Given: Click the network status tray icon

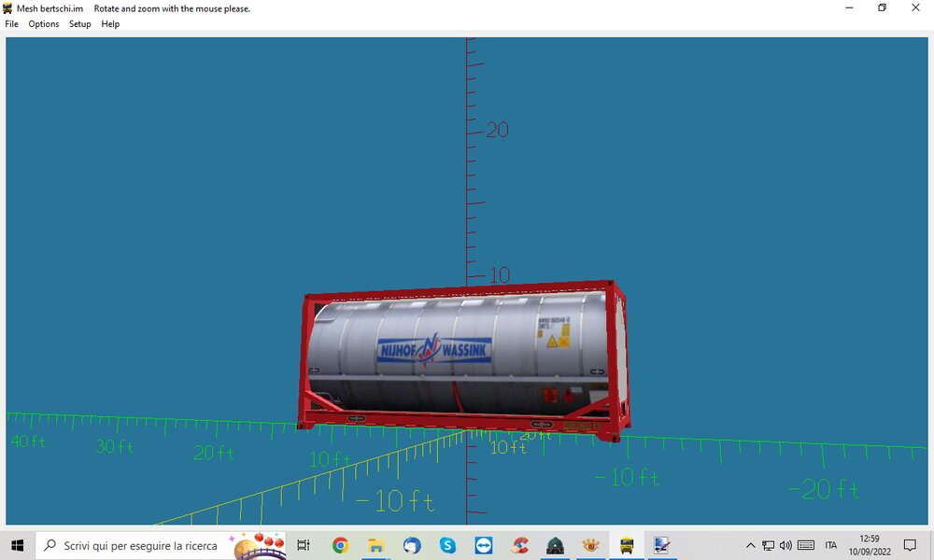Looking at the screenshot, I should (x=769, y=545).
